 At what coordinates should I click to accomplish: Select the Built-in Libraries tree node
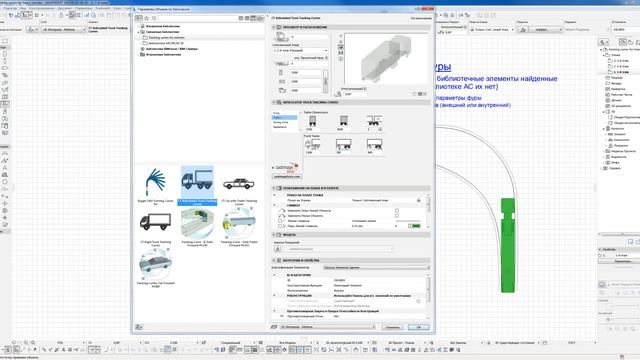(161, 54)
